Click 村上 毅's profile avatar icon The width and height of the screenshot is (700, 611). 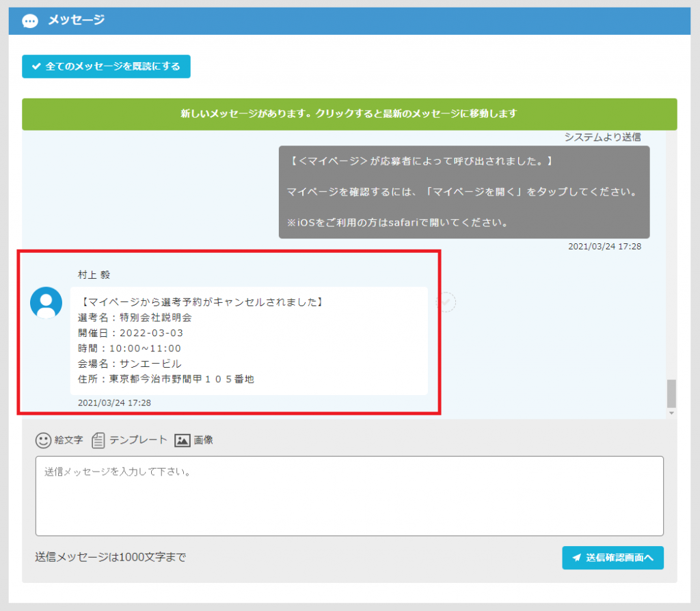[x=46, y=302]
